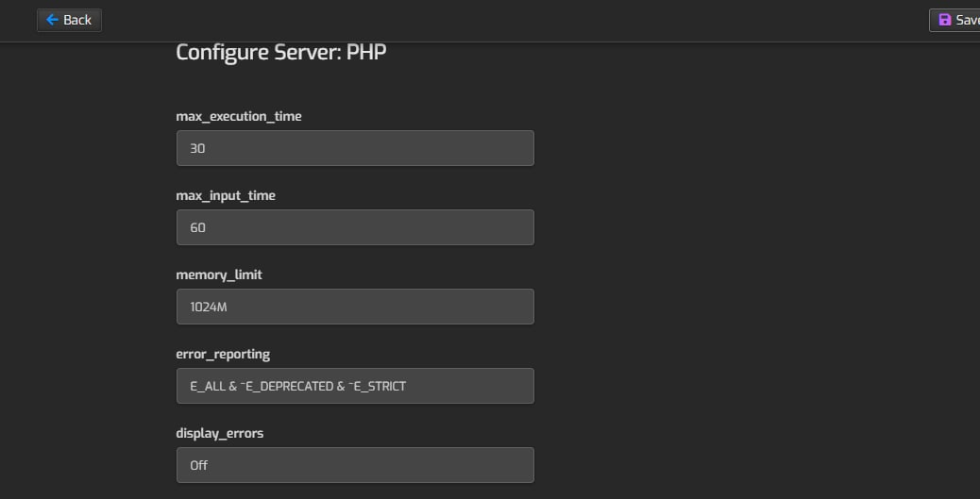Focus the max_input_time input field
Viewport: 980px width, 499px height.
point(355,227)
